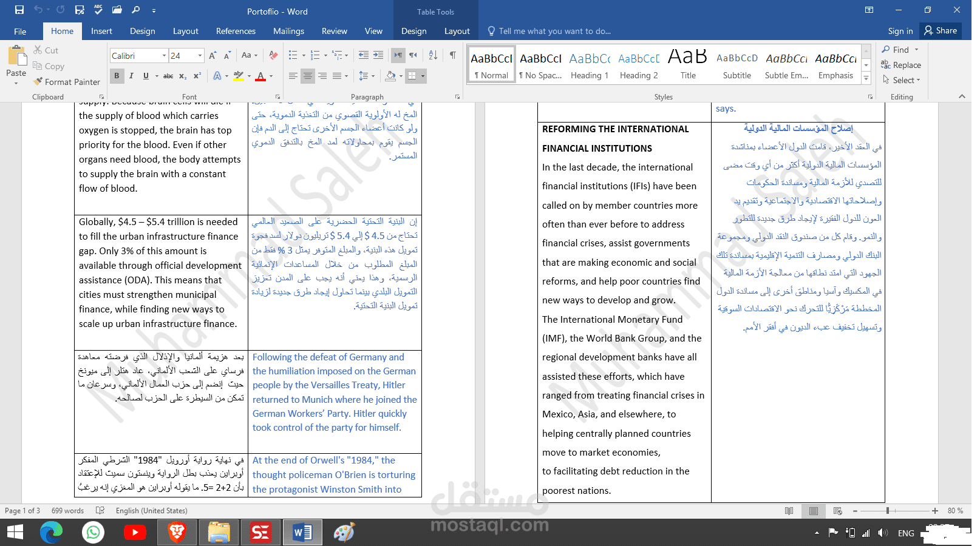Click the Bullets list icon
The image size is (980, 546).
293,55
